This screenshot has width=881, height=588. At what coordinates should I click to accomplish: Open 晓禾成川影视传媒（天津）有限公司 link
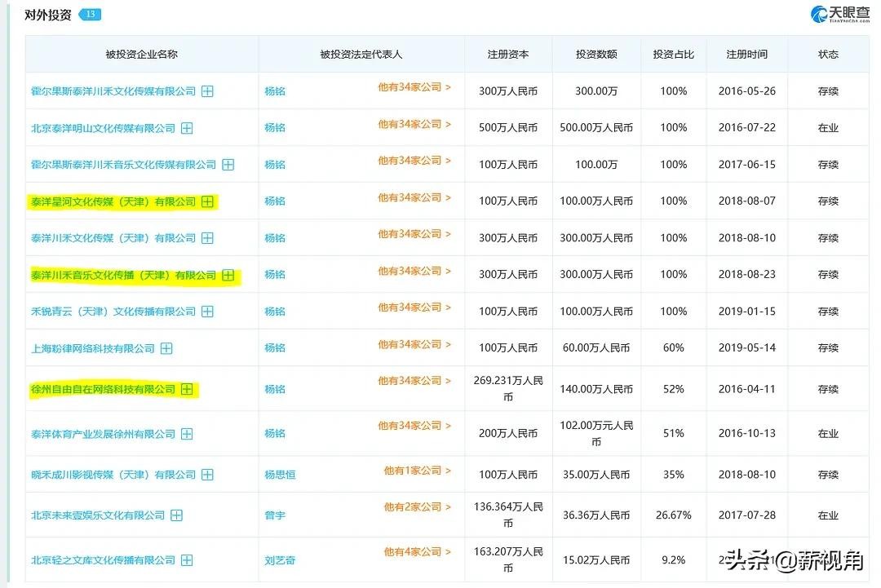pos(113,475)
